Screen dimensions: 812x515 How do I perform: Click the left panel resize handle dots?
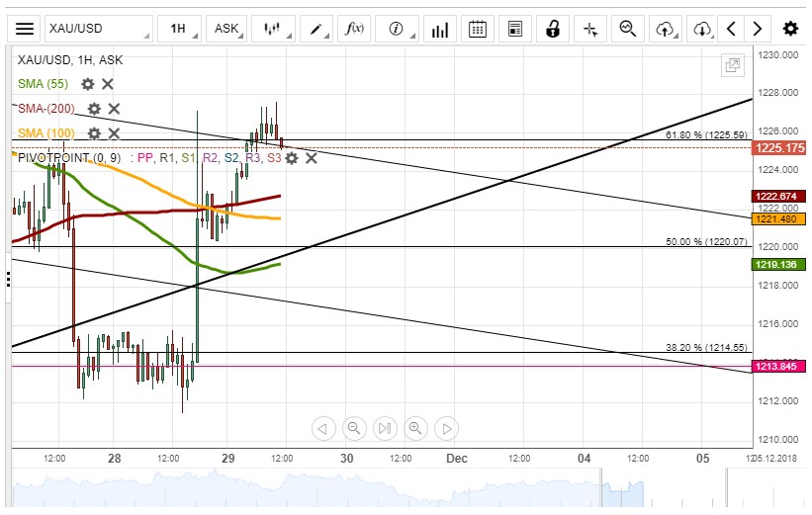tap(8, 279)
